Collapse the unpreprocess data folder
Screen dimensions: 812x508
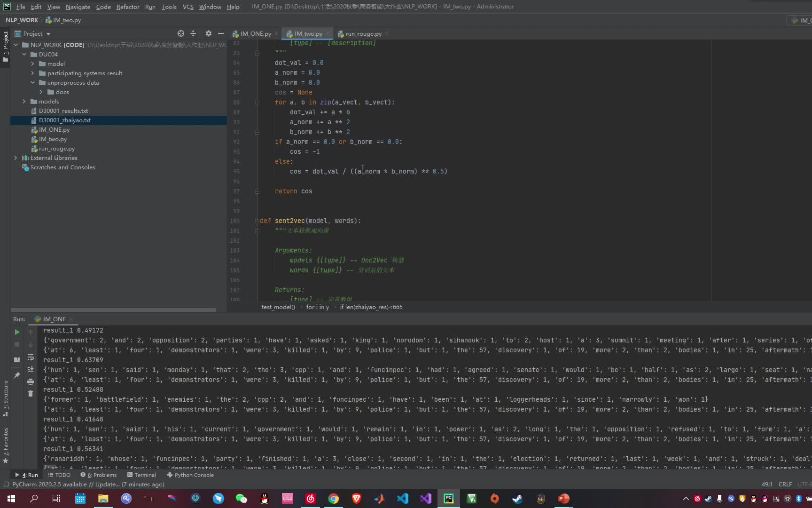pyautogui.click(x=32, y=82)
